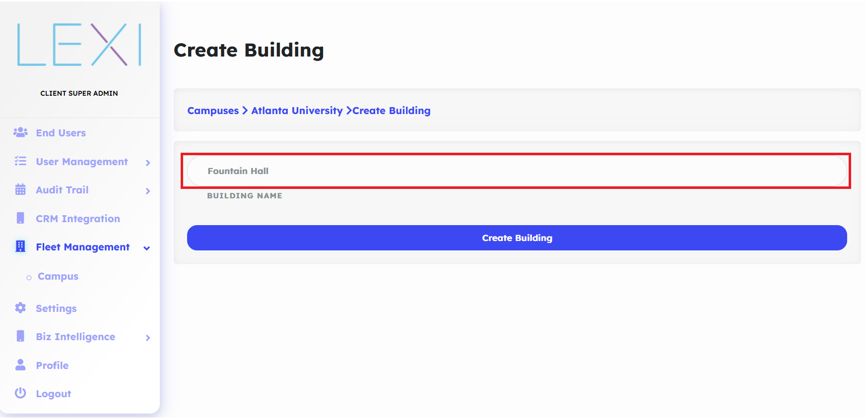Image resolution: width=868 pixels, height=420 pixels.
Task: Click the Profile person icon
Action: [20, 365]
